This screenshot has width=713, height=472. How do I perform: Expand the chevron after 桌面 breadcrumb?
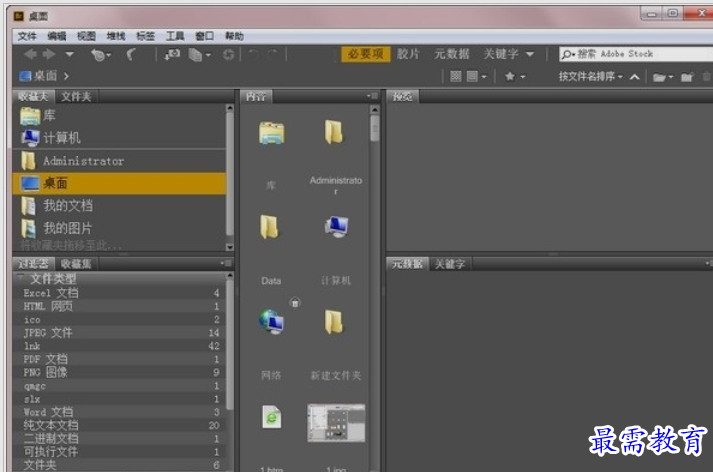click(66, 76)
